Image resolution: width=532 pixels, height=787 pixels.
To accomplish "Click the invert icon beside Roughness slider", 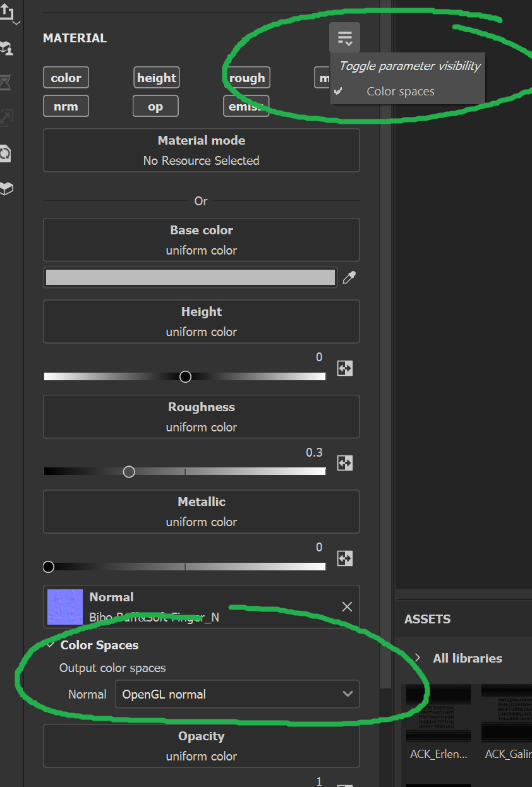I will 344,463.
